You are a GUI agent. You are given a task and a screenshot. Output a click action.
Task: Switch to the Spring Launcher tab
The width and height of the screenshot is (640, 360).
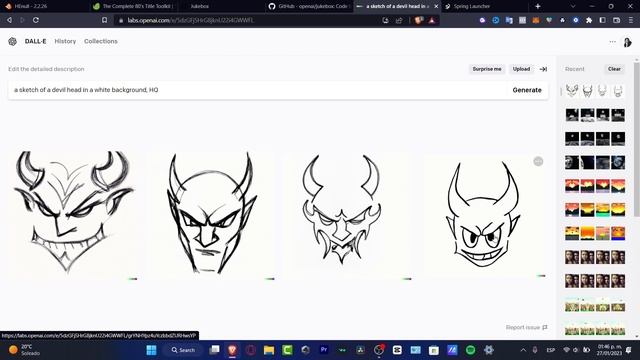(485, 6)
